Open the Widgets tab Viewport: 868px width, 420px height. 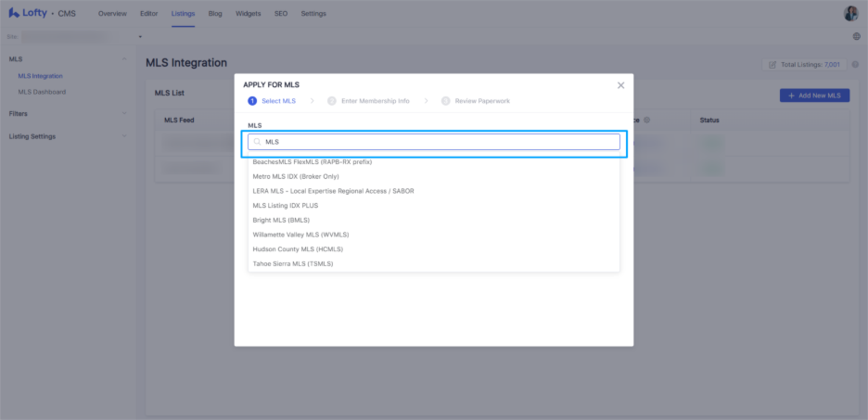tap(248, 14)
